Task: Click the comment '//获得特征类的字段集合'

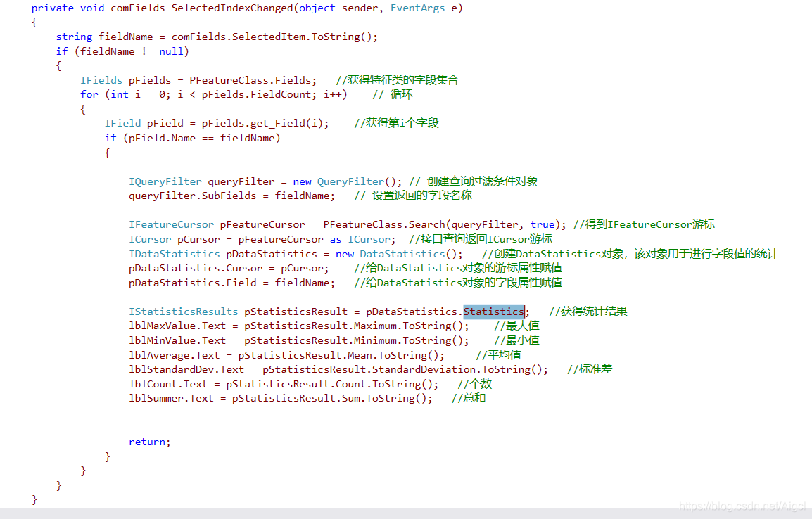Action: point(397,80)
